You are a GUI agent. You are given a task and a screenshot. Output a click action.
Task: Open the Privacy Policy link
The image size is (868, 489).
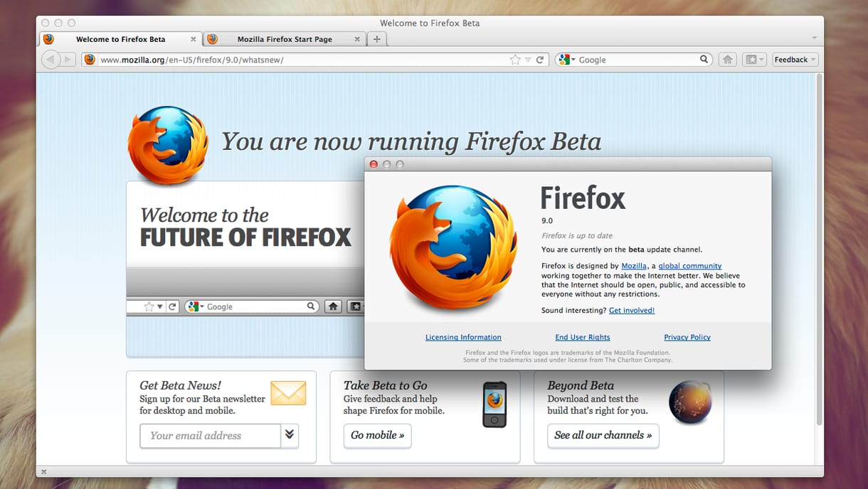(687, 338)
